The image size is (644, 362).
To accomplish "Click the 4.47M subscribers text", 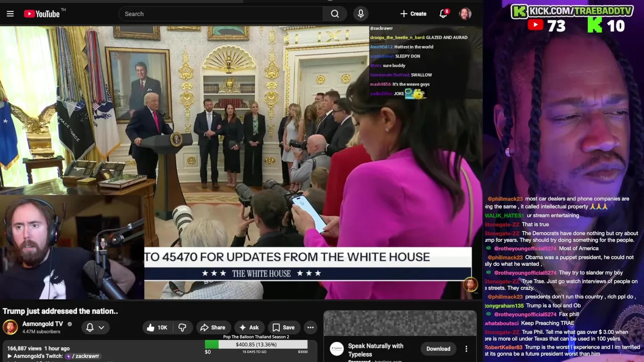I will [41, 332].
